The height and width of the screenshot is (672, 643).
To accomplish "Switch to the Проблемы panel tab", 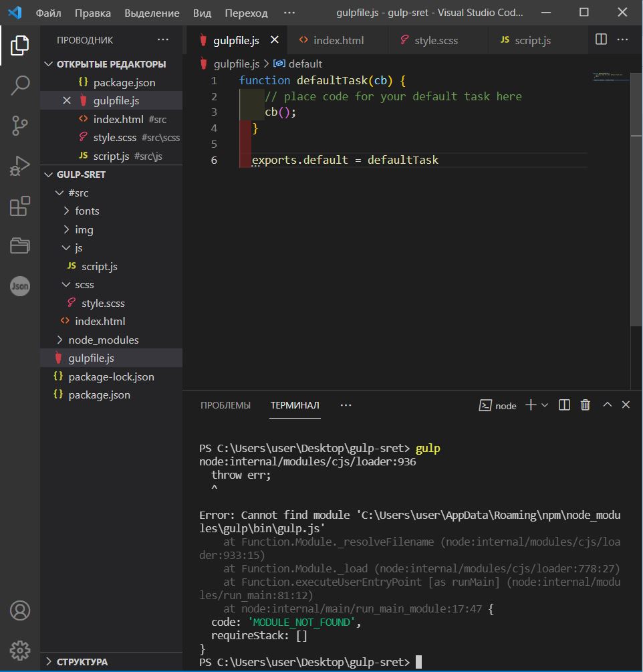I will tap(225, 405).
